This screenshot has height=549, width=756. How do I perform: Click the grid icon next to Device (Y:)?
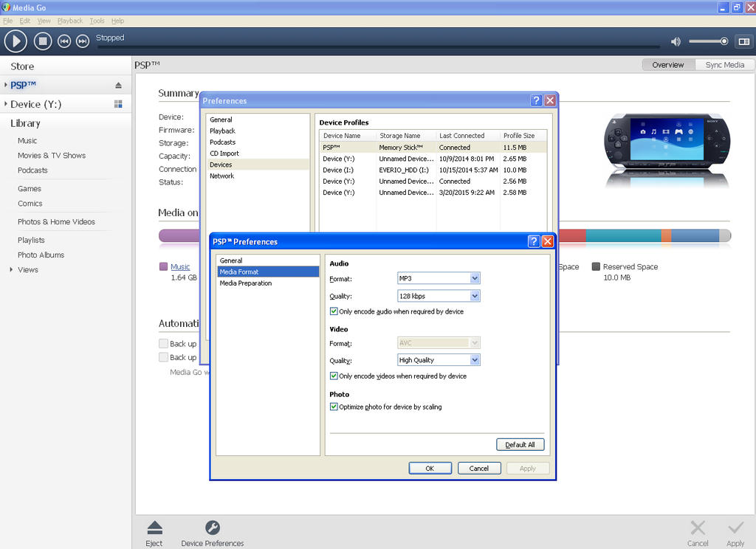click(118, 104)
